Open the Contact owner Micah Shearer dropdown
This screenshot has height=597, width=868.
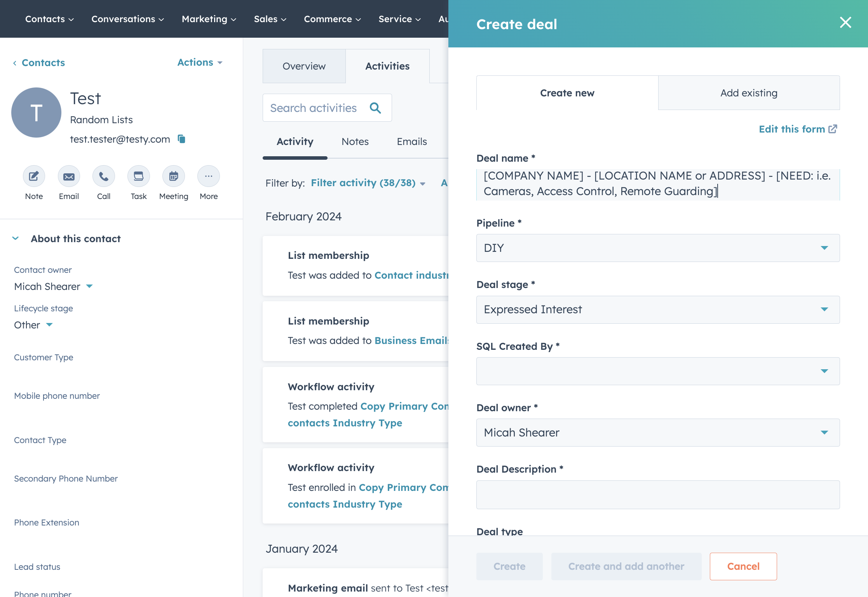(53, 286)
